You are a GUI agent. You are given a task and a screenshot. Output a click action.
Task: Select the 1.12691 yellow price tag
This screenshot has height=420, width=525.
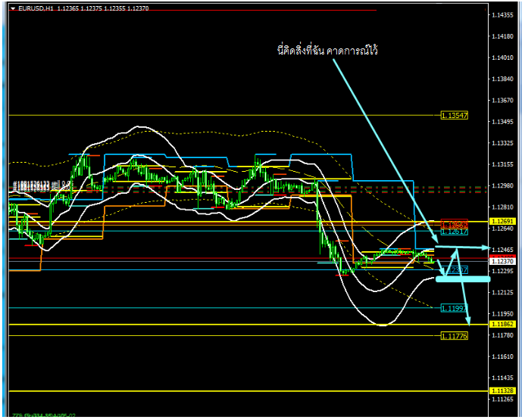[502, 222]
